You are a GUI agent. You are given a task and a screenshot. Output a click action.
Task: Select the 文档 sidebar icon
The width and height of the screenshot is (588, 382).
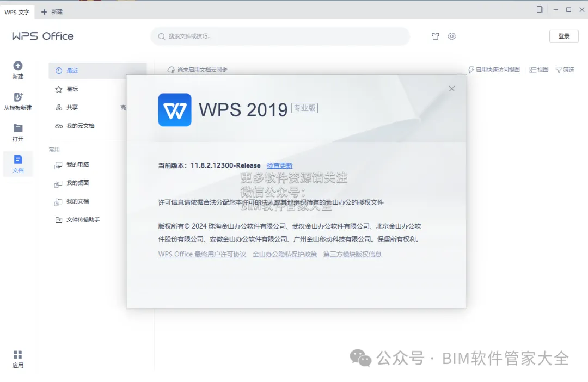[18, 159]
